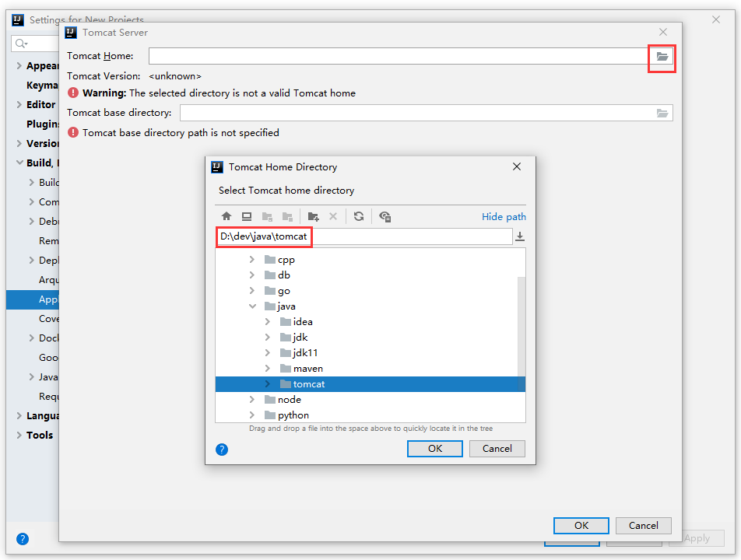Browse for Tomcat base directory folder icon
The image size is (741, 560).
pos(662,113)
